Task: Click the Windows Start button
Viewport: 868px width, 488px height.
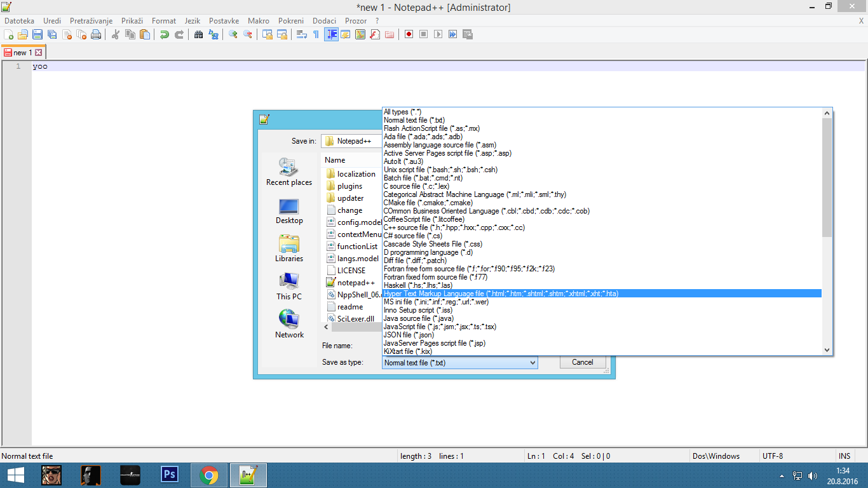Action: [16, 475]
